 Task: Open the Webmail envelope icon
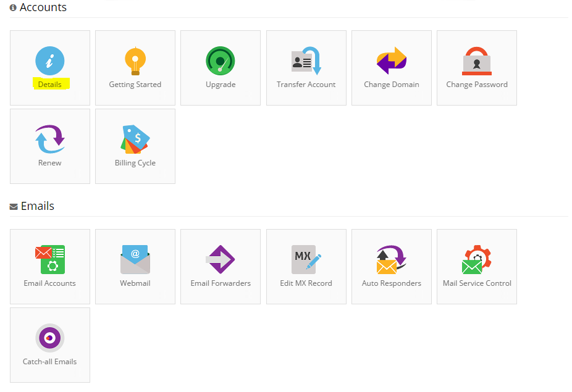click(x=135, y=259)
